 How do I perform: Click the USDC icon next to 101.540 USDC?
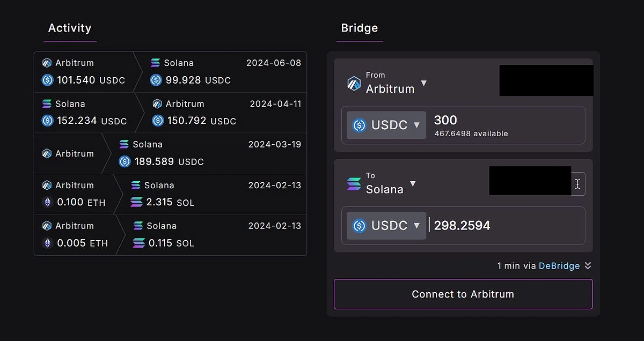click(47, 80)
